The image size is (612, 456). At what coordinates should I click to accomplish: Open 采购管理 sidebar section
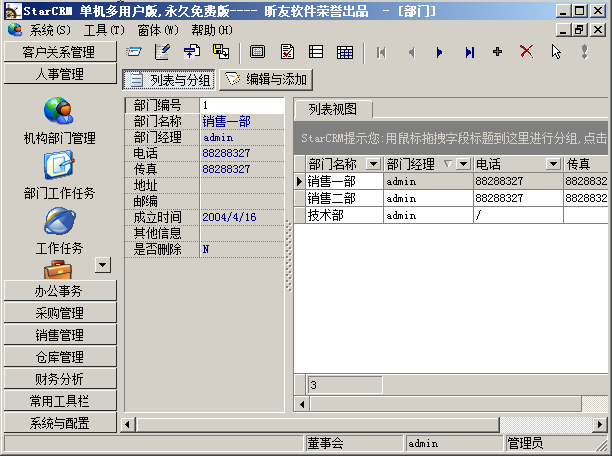point(60,313)
